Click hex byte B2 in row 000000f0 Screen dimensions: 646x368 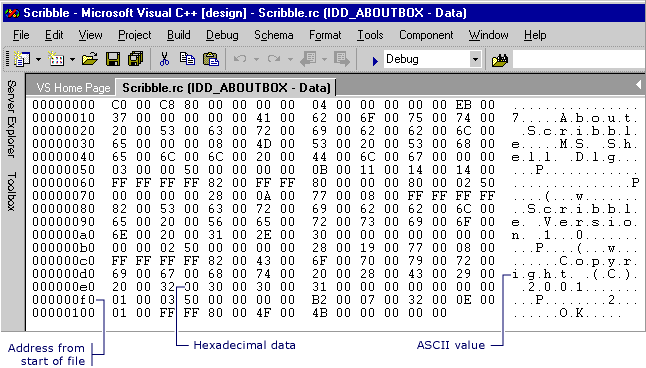[x=320, y=300]
